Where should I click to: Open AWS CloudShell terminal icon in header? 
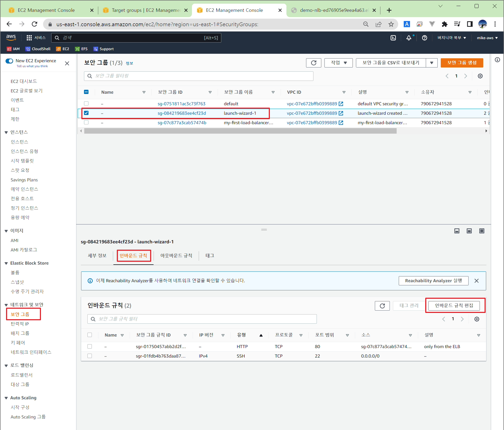pos(393,38)
